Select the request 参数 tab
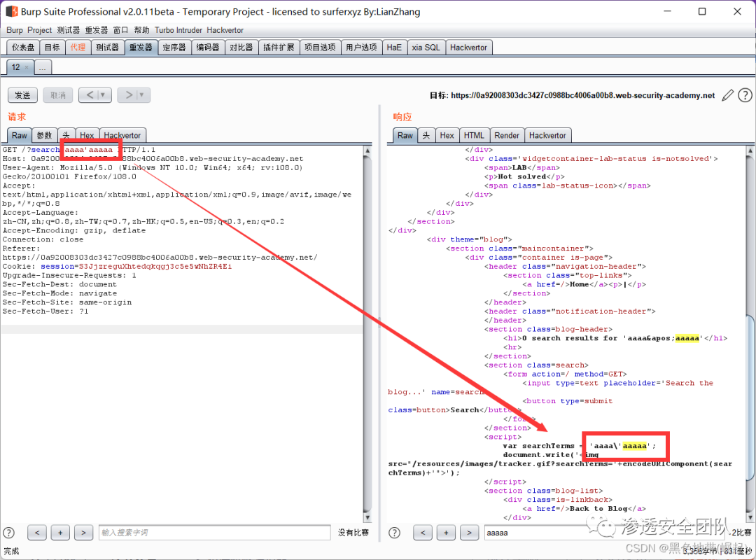The image size is (756, 560). point(44,136)
